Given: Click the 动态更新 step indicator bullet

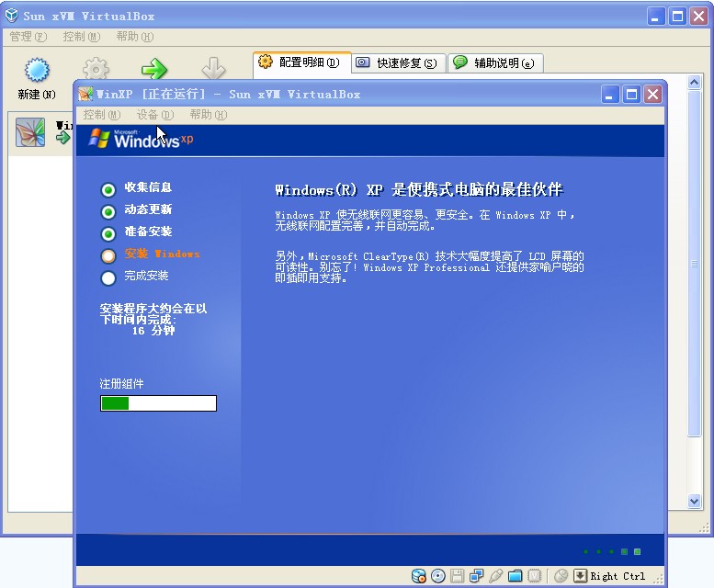Looking at the screenshot, I should pyautogui.click(x=108, y=211).
